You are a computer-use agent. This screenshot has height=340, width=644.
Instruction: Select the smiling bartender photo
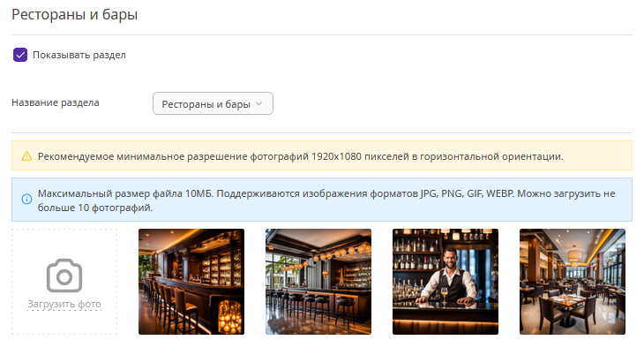[x=446, y=282]
